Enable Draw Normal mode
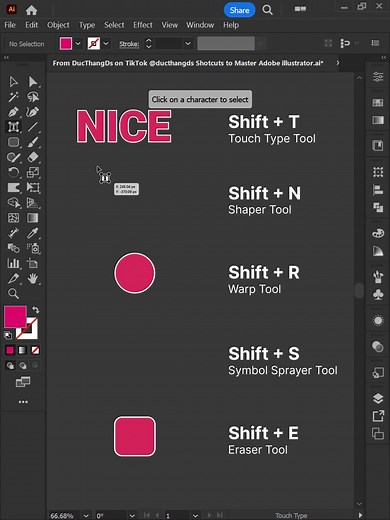Viewport: 390px width, 520px height. coord(10,366)
